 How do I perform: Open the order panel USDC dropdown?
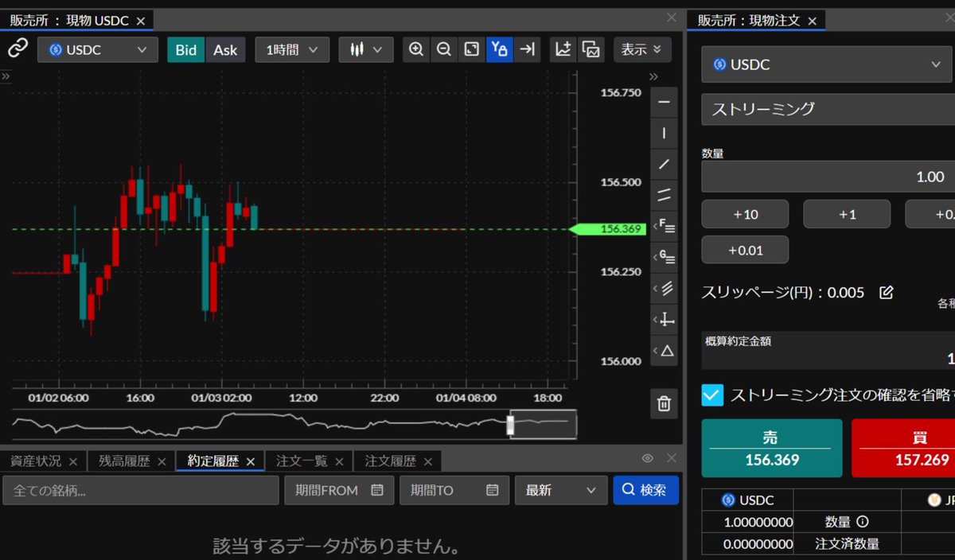coord(828,64)
